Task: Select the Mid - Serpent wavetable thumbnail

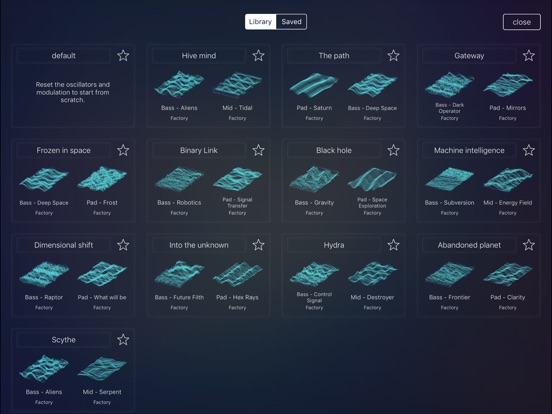Action: 102,369
